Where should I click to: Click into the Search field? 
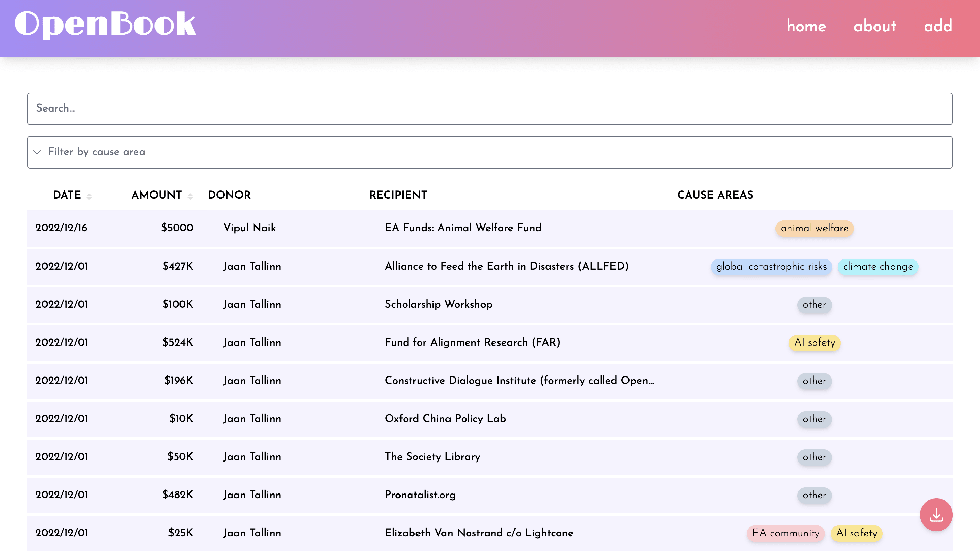(x=489, y=108)
